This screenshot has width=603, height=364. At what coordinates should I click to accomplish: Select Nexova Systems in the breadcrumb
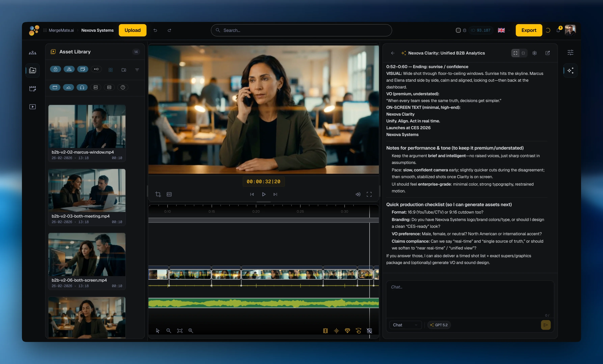(97, 30)
